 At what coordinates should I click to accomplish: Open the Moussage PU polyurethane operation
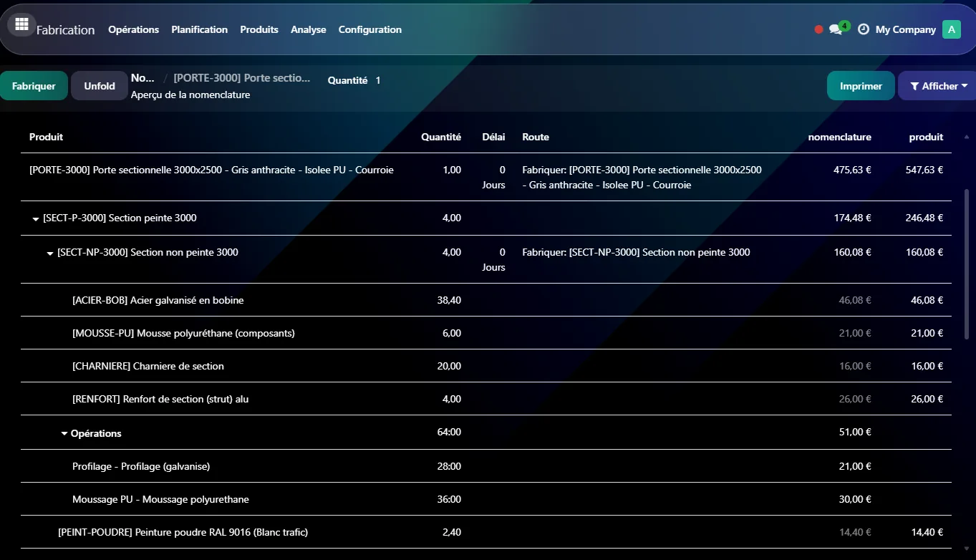160,499
